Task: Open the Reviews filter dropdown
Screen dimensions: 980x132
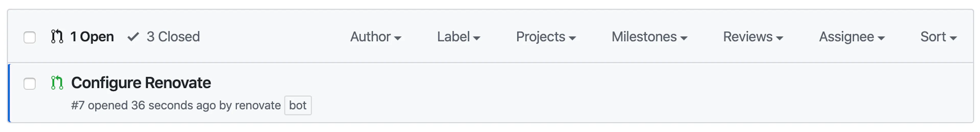Action: click(753, 37)
